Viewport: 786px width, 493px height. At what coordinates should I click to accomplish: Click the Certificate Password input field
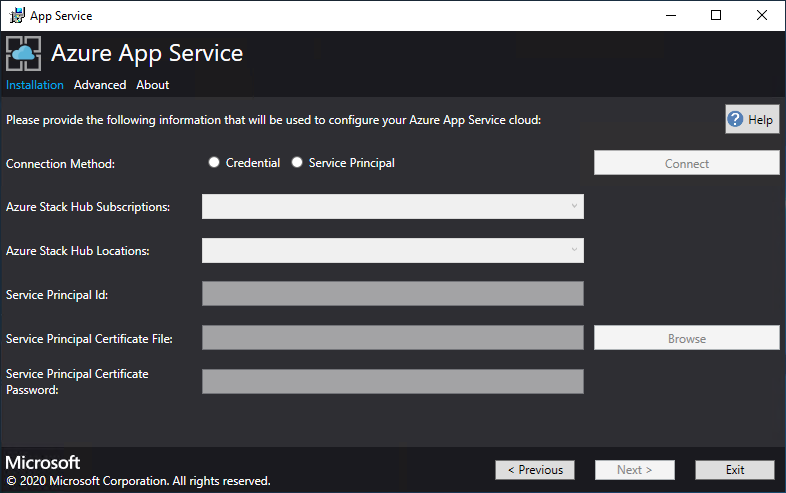coord(392,382)
